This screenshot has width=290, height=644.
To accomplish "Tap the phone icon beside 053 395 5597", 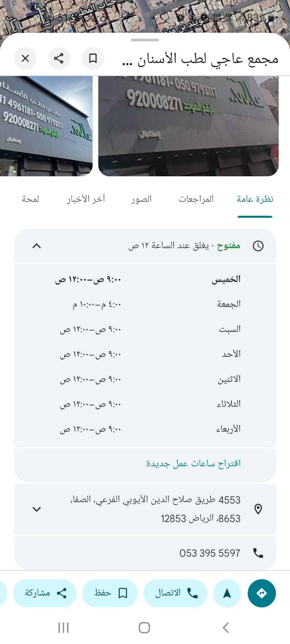I will click(x=258, y=553).
